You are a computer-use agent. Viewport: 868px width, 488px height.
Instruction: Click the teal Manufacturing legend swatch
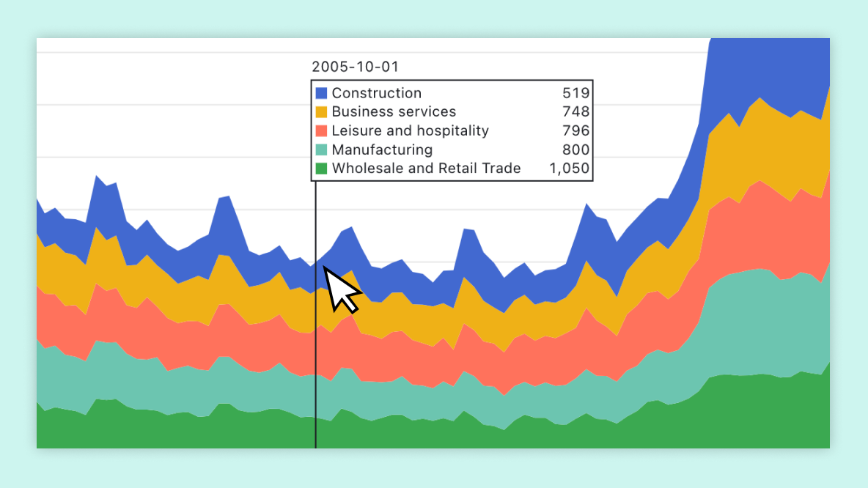click(320, 149)
